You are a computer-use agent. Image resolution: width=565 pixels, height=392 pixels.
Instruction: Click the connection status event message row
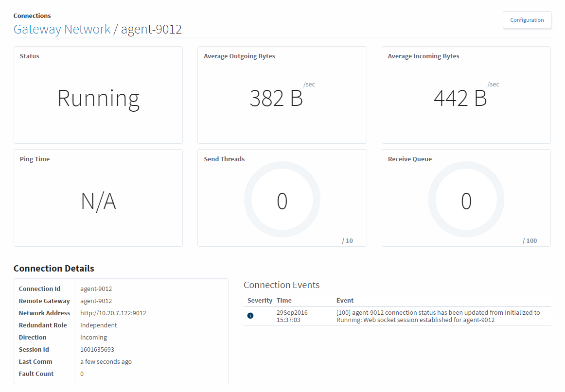point(438,316)
